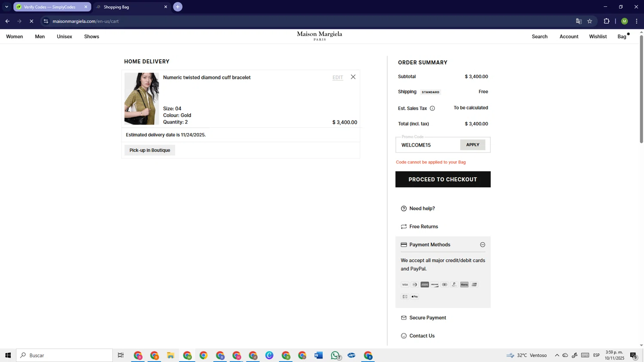Viewport: 644px width, 362px height.
Task: Open the Windows Start menu
Action: 8,355
